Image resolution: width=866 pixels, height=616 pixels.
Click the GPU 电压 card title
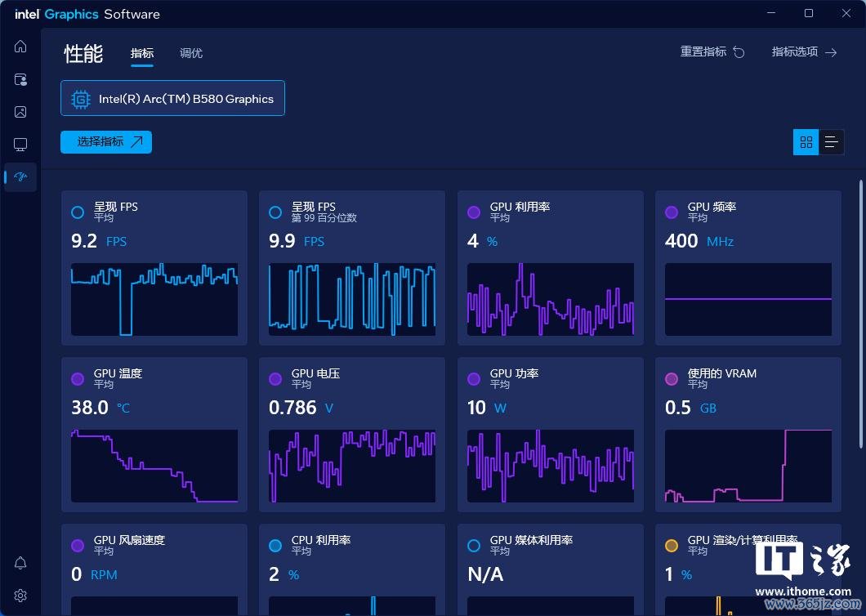click(x=315, y=373)
